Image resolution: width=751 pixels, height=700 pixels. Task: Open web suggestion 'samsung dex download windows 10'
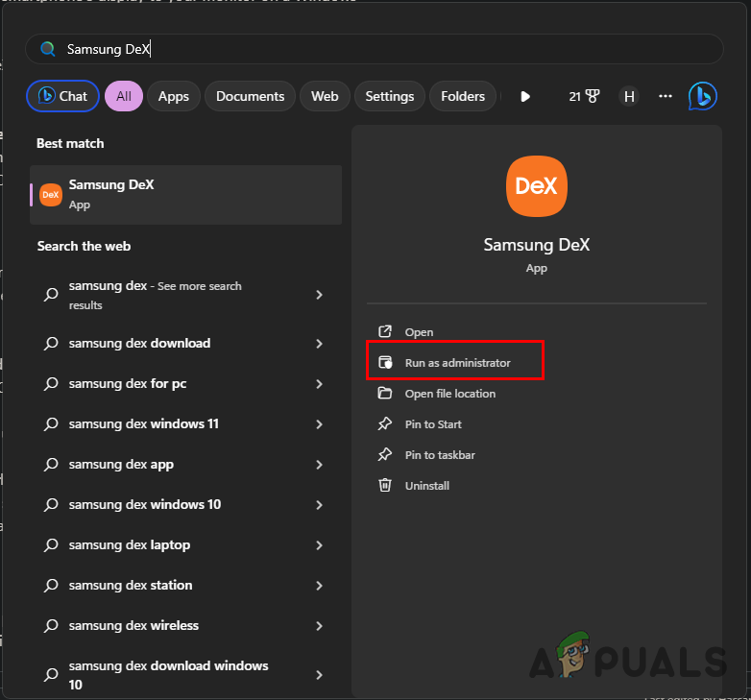pyautogui.click(x=186, y=675)
